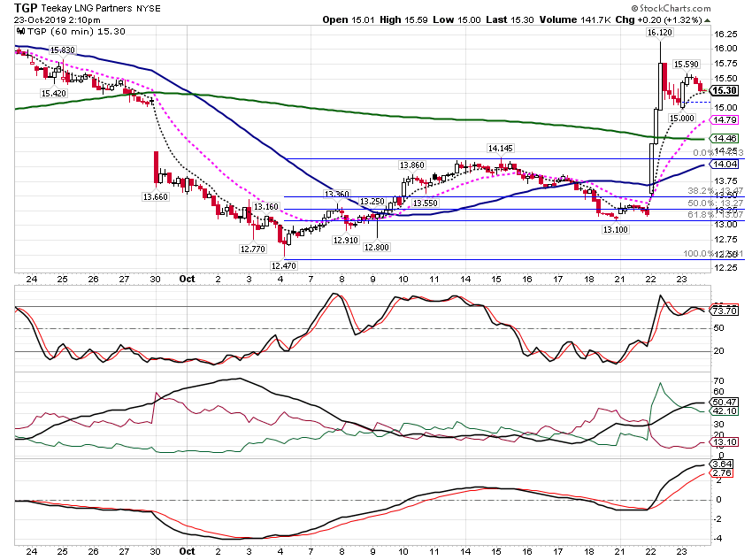Viewport: 752px width, 560px height.
Task: Click the 3.64 MACD value tag
Action: click(x=722, y=464)
